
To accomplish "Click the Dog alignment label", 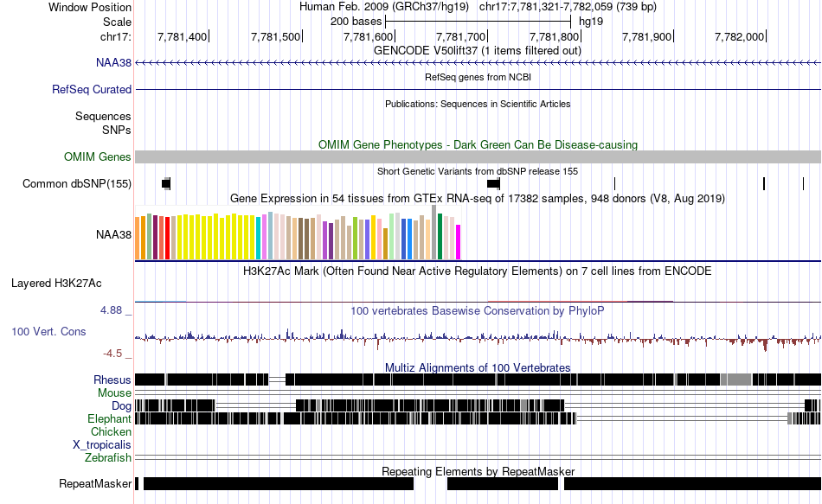I will point(121,406).
